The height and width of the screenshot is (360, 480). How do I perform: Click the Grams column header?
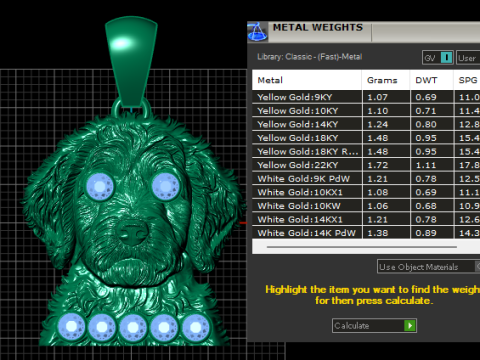[x=386, y=80]
